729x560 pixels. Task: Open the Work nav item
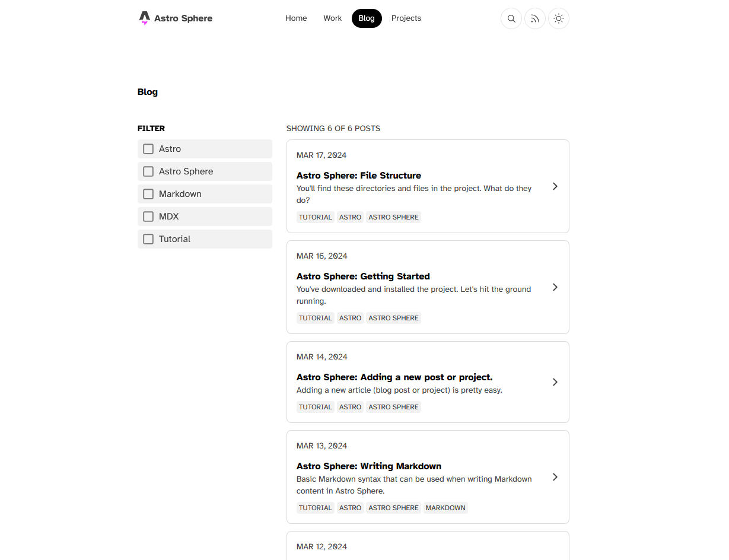point(332,18)
